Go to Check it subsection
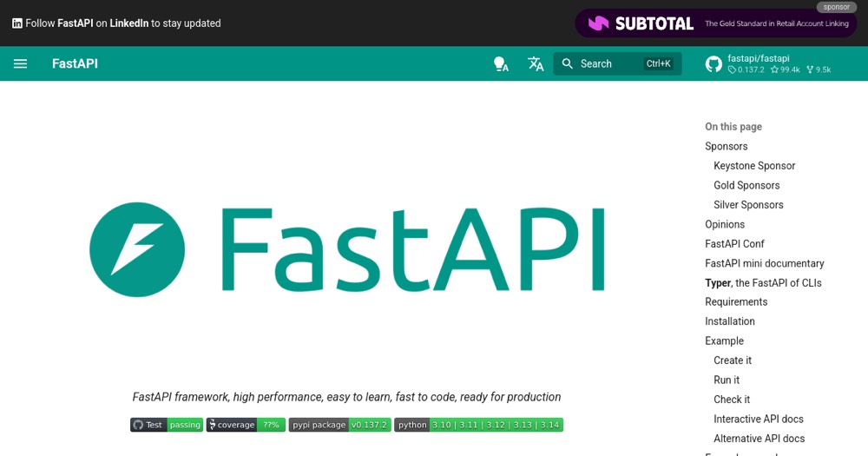 pyautogui.click(x=732, y=400)
